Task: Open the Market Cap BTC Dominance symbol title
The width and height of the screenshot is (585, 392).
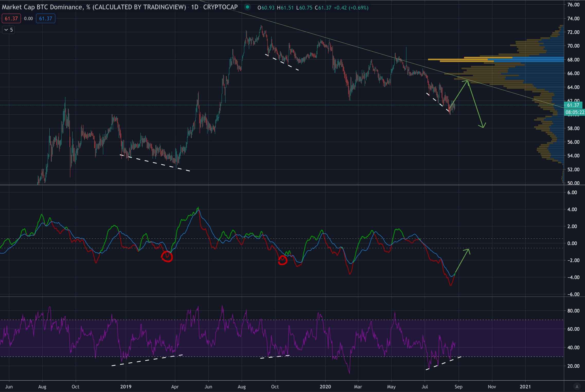Action: (94, 7)
